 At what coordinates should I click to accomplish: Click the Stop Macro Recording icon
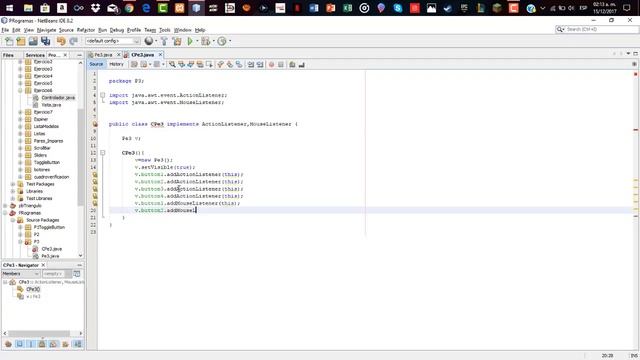[281, 64]
